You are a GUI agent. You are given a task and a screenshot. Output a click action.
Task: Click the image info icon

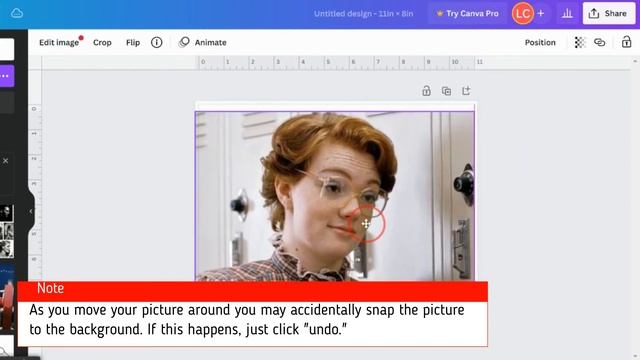click(156, 42)
